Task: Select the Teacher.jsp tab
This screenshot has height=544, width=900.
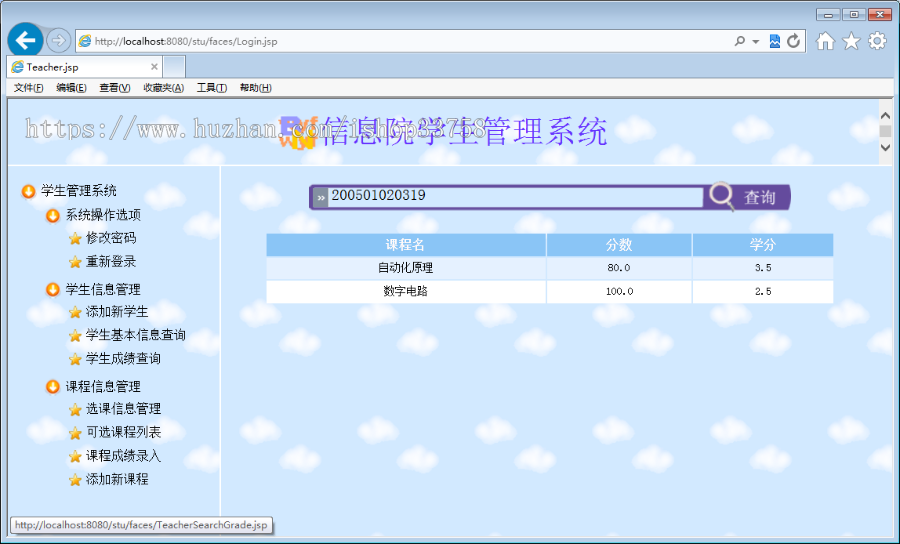Action: click(x=84, y=67)
